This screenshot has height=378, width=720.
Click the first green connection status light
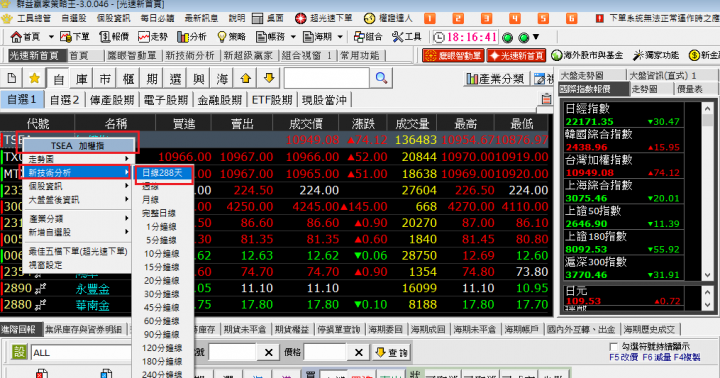click(x=507, y=37)
